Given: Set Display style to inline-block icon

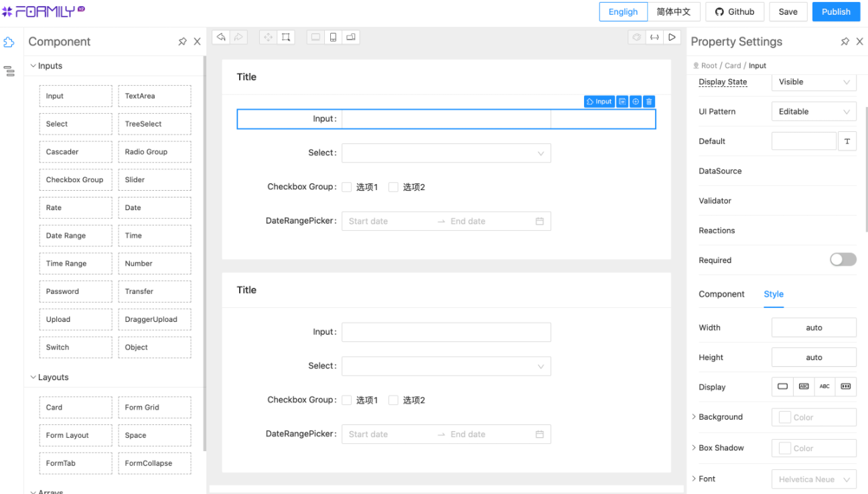Looking at the screenshot, I should pyautogui.click(x=804, y=387).
